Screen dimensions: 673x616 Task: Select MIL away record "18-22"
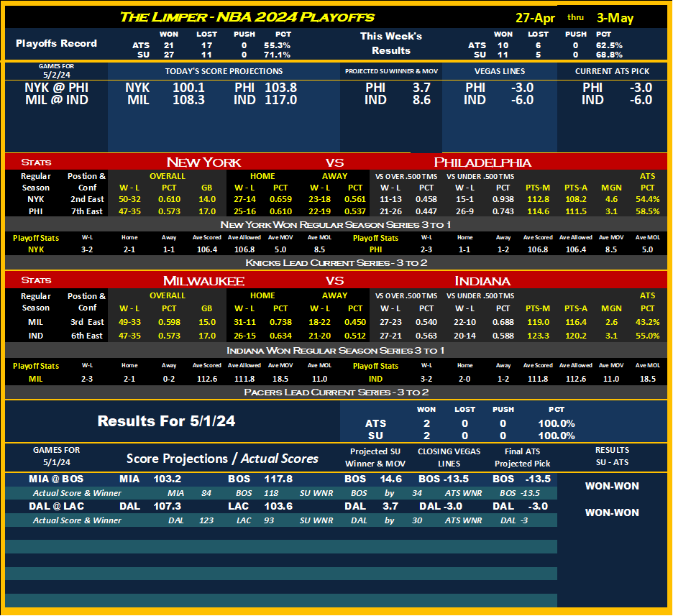point(320,322)
